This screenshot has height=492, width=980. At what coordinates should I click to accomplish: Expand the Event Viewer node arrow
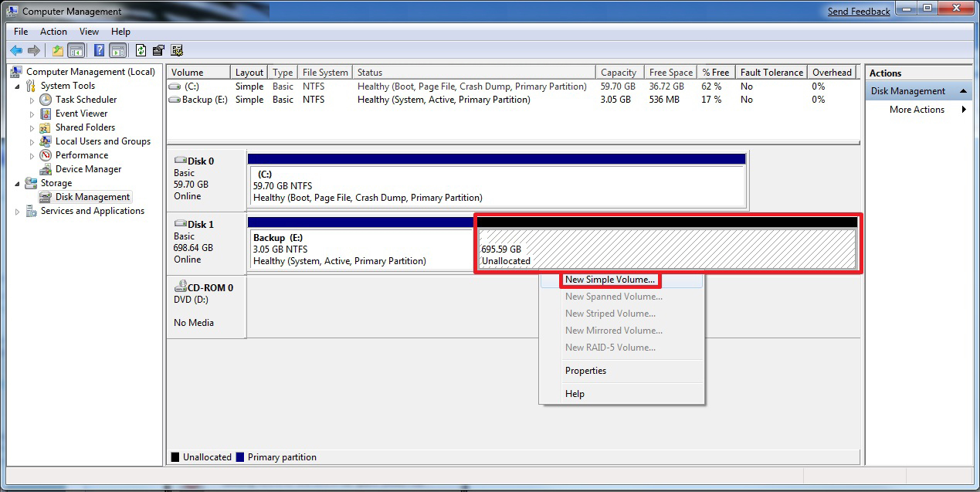[x=32, y=114]
